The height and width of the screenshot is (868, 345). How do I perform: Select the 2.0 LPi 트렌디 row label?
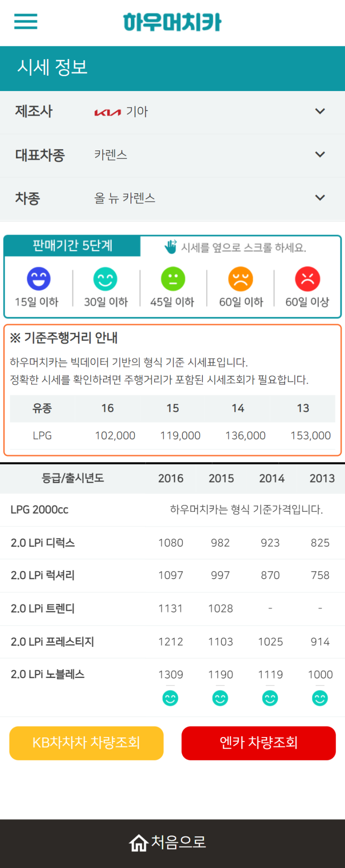(x=43, y=609)
